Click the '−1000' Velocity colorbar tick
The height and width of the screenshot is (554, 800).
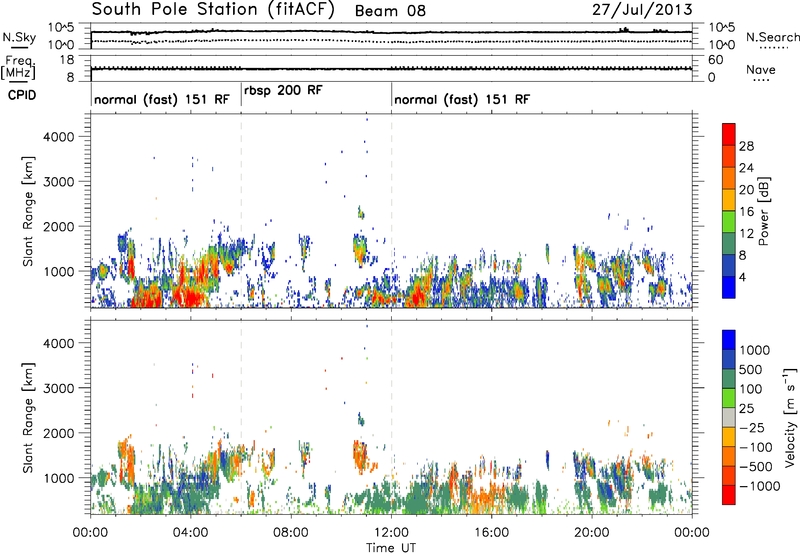pos(760,486)
